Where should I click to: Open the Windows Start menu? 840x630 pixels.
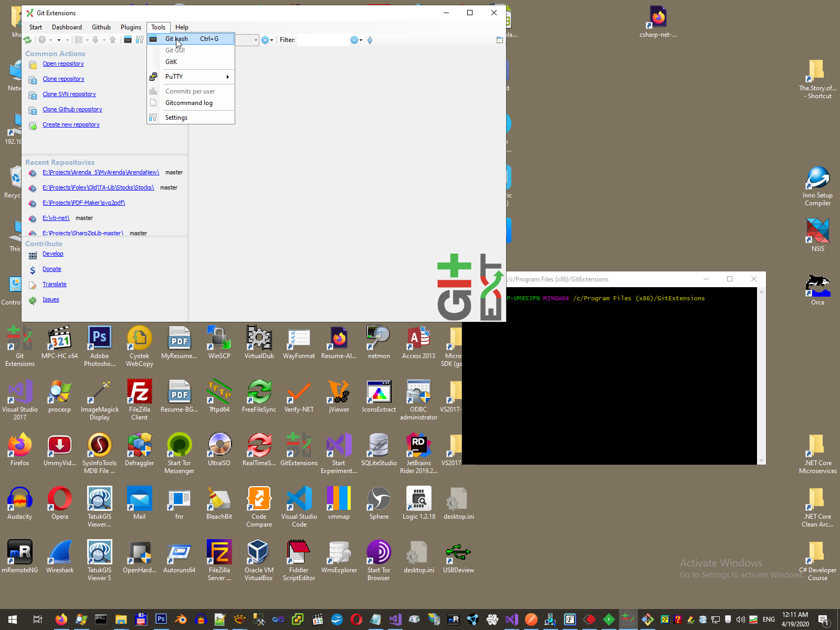(13, 619)
